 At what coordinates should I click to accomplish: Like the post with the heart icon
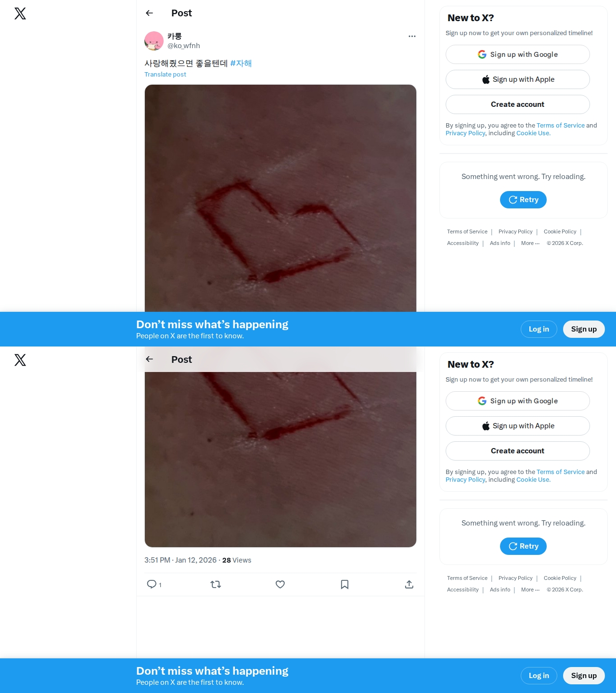(x=280, y=584)
